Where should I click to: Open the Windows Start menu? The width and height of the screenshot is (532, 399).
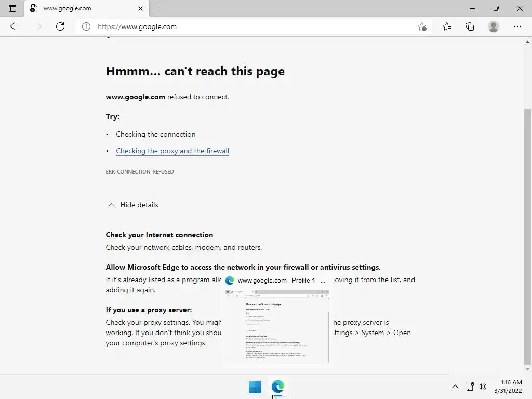(255, 387)
